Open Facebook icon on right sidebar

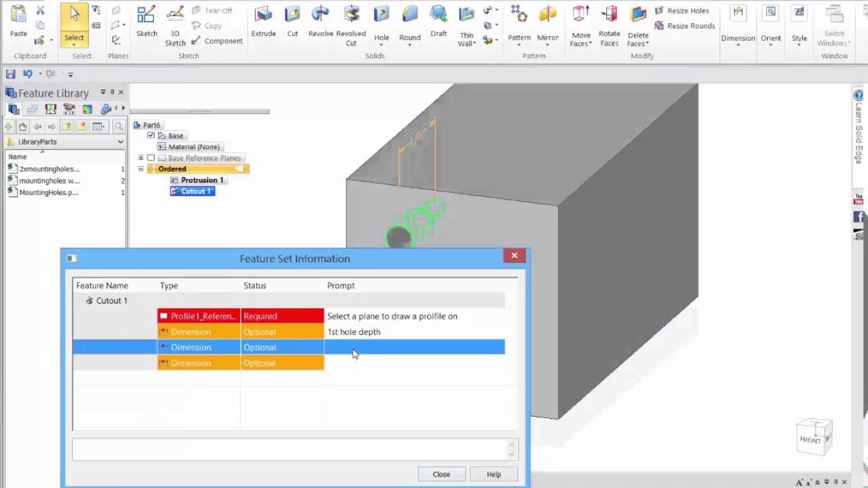[859, 217]
